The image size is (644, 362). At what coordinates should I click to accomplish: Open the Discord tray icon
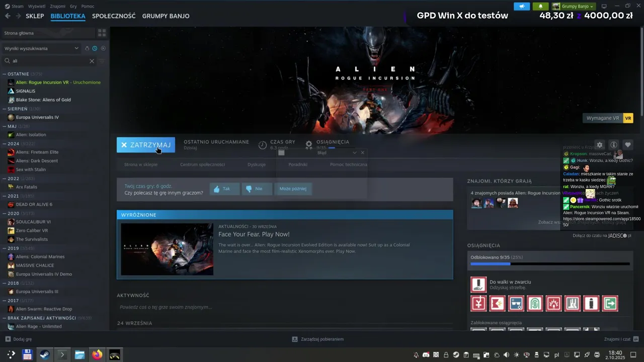[x=426, y=355]
